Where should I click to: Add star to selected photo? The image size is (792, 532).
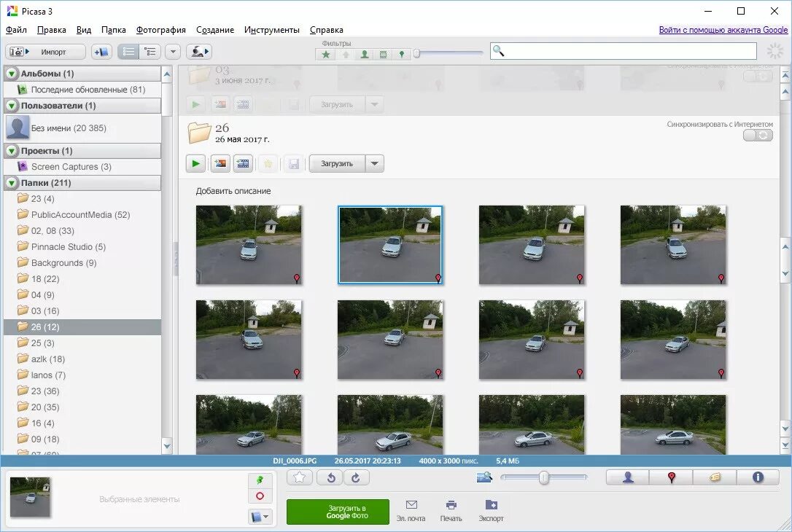pos(300,477)
